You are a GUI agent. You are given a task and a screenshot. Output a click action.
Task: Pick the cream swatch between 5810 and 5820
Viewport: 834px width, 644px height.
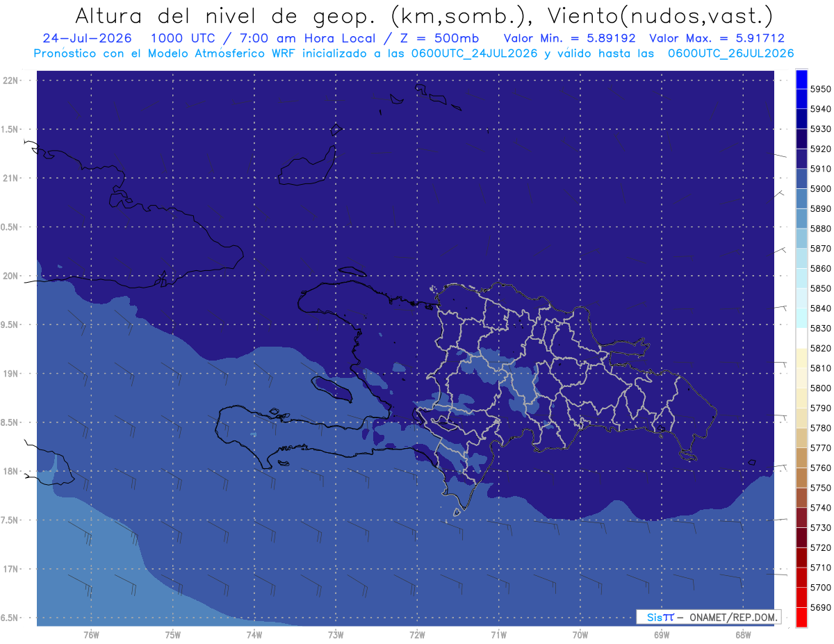[x=801, y=358]
